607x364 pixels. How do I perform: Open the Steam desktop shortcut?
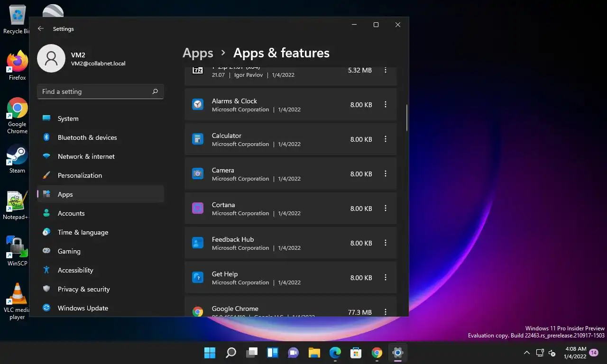[17, 159]
